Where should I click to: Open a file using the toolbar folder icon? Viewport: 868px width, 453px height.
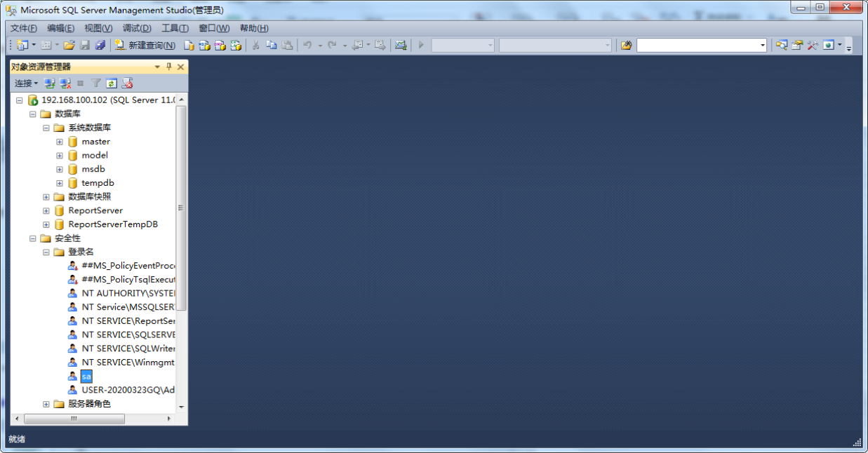pyautogui.click(x=69, y=44)
